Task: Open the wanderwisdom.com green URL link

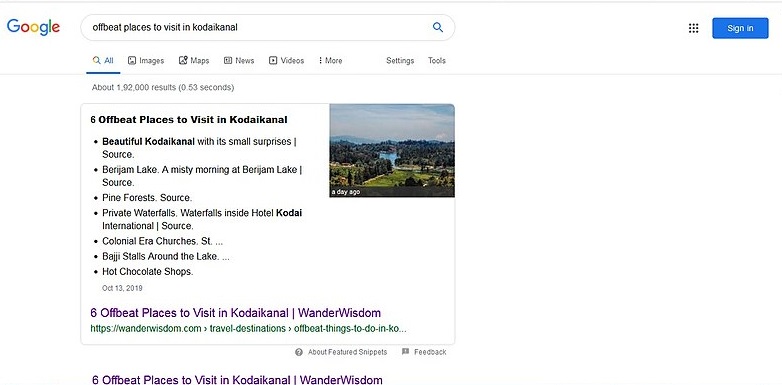Action: pos(248,329)
